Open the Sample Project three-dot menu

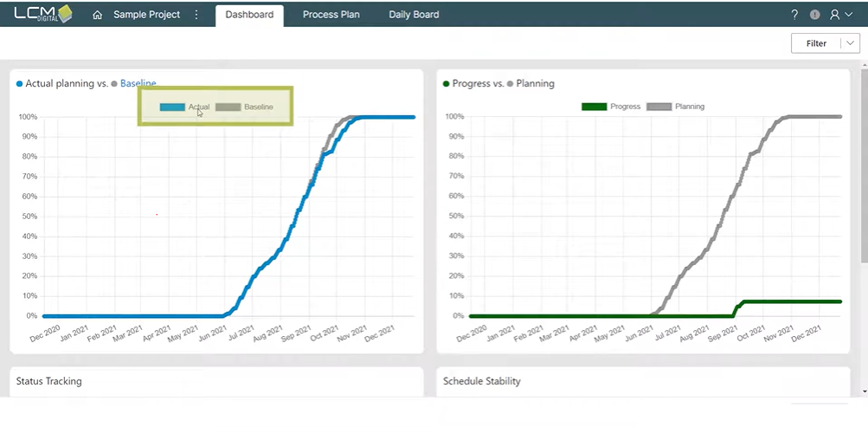(x=196, y=15)
